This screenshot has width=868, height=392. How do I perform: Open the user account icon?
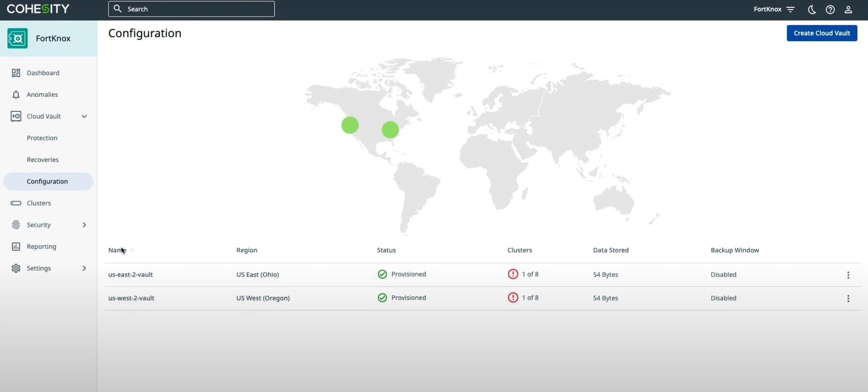pos(848,9)
